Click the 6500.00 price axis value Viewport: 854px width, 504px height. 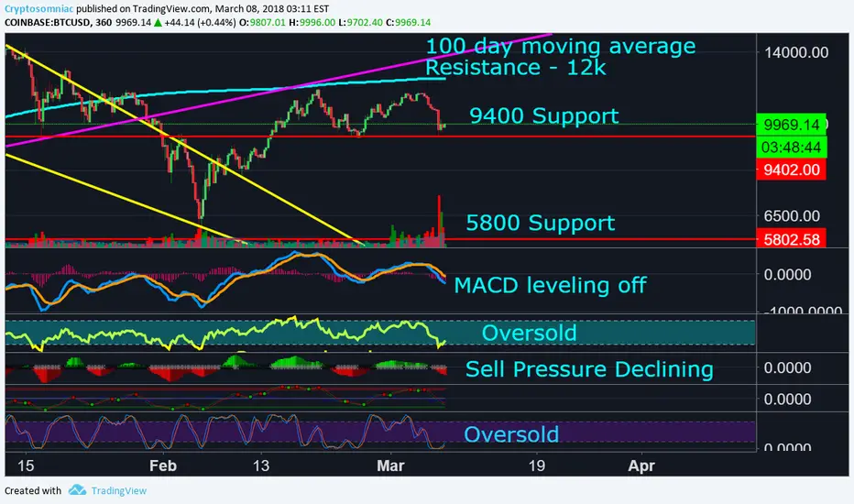click(792, 215)
